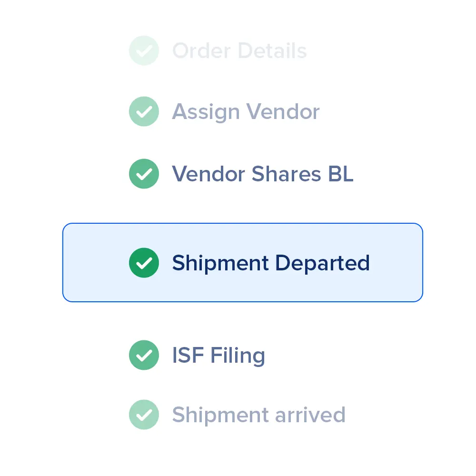
Task: Click the Assign Vendor checkmark icon
Action: click(144, 111)
